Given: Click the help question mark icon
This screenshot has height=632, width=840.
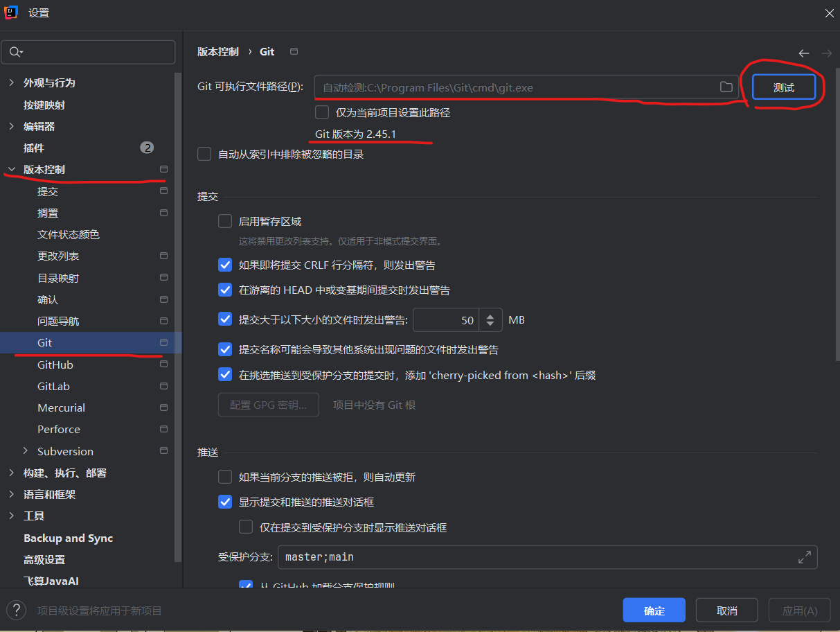Looking at the screenshot, I should click(15, 611).
